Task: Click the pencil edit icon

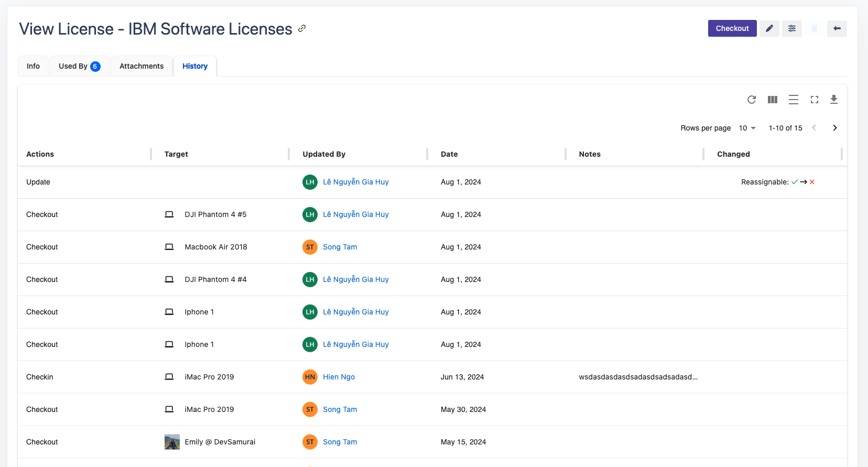Action: (769, 28)
